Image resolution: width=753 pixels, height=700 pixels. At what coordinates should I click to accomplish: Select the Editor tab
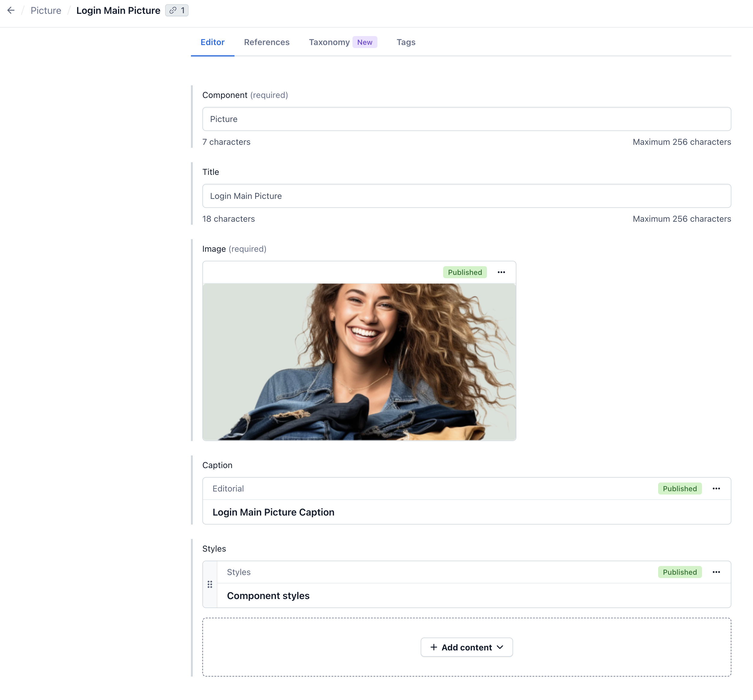coord(212,42)
